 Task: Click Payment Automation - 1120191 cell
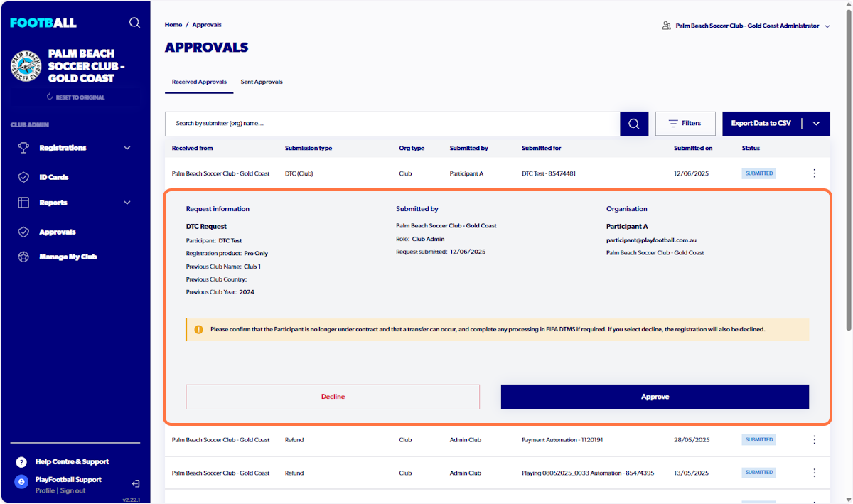pos(562,440)
